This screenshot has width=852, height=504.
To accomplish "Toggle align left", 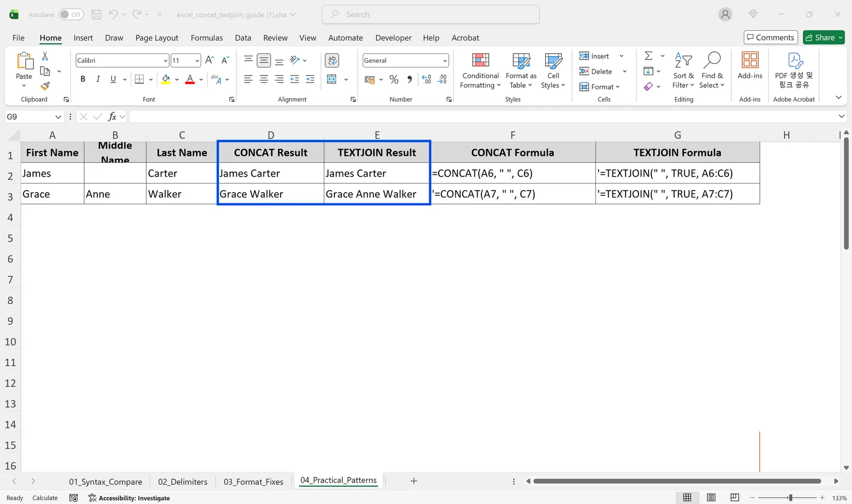I will [x=248, y=79].
